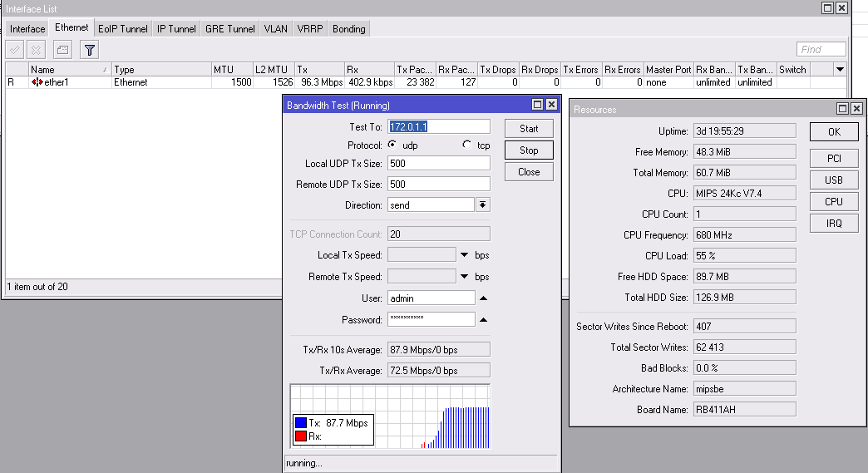This screenshot has height=473, width=868.
Task: Click the ether1 interface icon
Action: [37, 82]
